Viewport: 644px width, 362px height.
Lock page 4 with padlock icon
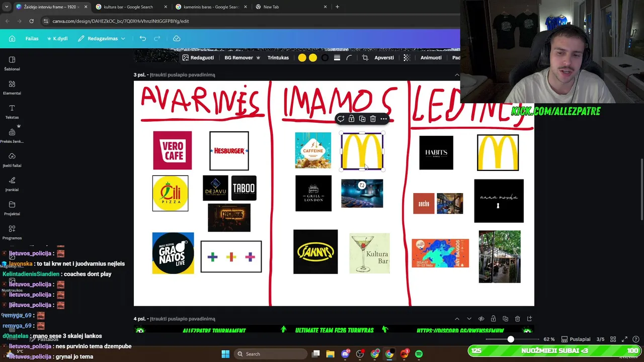[493, 319]
